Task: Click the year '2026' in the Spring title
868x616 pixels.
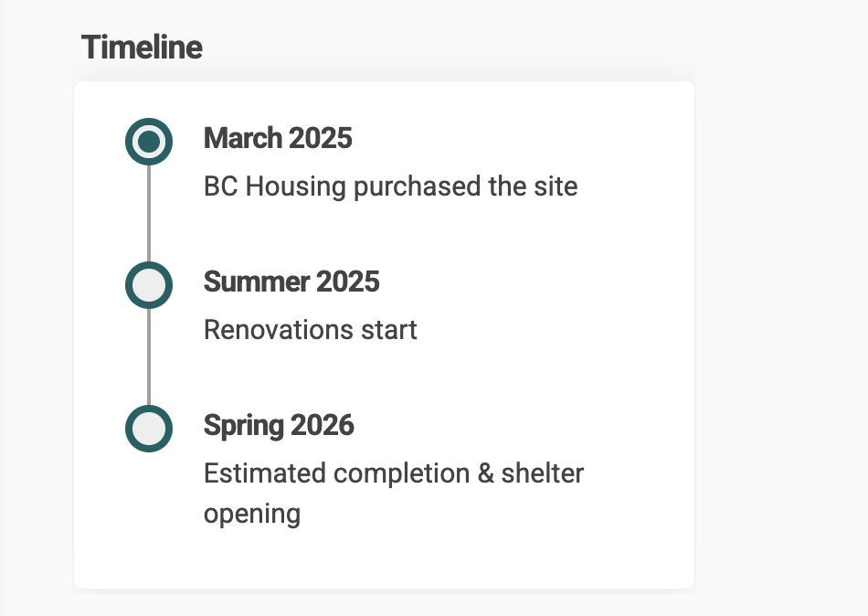Action: [x=323, y=425]
